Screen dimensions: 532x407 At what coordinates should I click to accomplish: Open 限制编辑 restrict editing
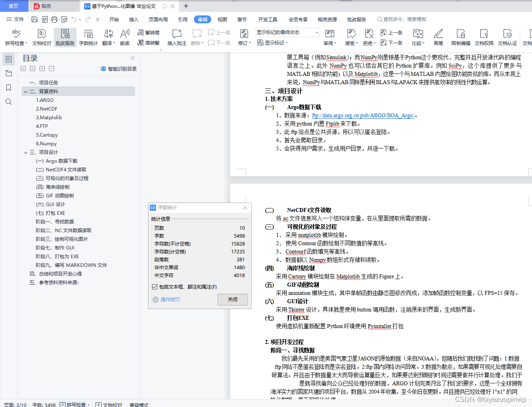click(461, 38)
